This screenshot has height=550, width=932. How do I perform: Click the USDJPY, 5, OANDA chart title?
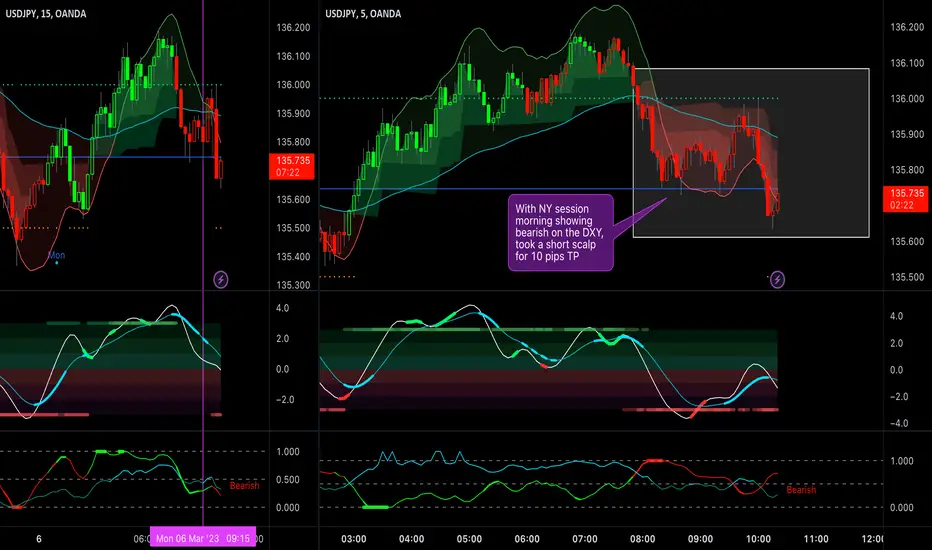[363, 14]
